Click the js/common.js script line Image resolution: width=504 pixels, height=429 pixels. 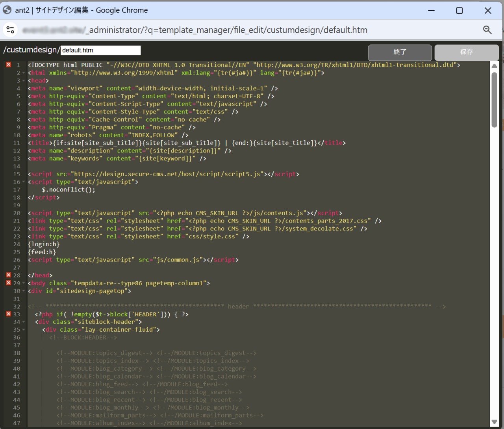[x=133, y=260]
